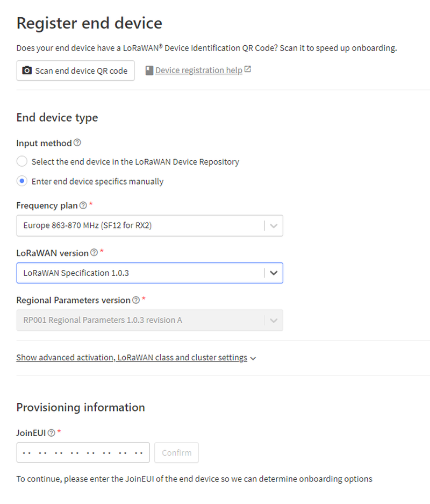Click the chevron arrow in the LoRaWAN version box
The width and height of the screenshot is (430, 504).
pos(274,273)
